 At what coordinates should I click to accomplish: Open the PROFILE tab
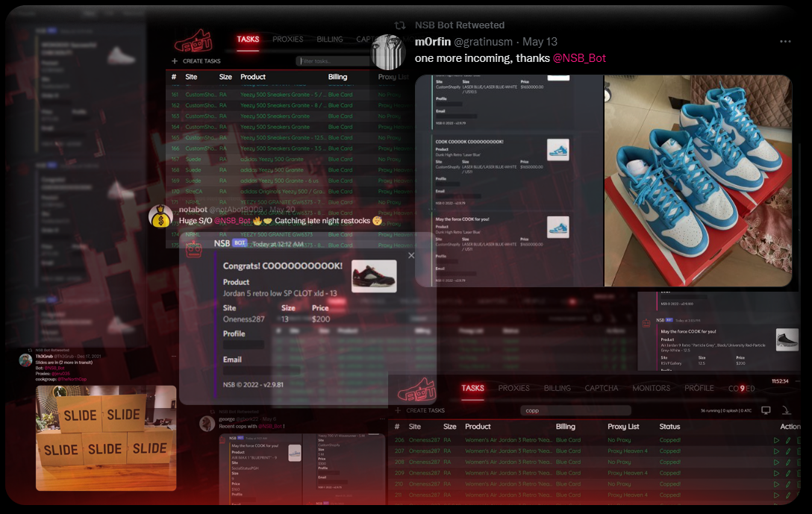pos(699,388)
